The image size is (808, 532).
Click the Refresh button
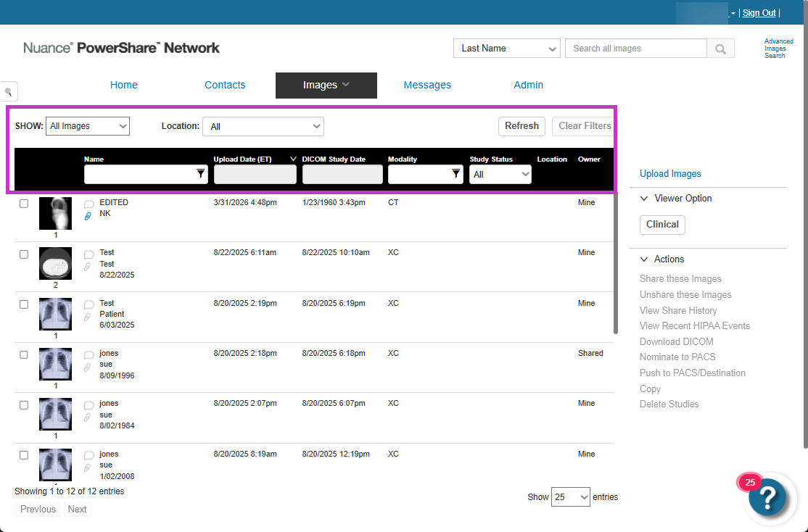click(x=522, y=126)
